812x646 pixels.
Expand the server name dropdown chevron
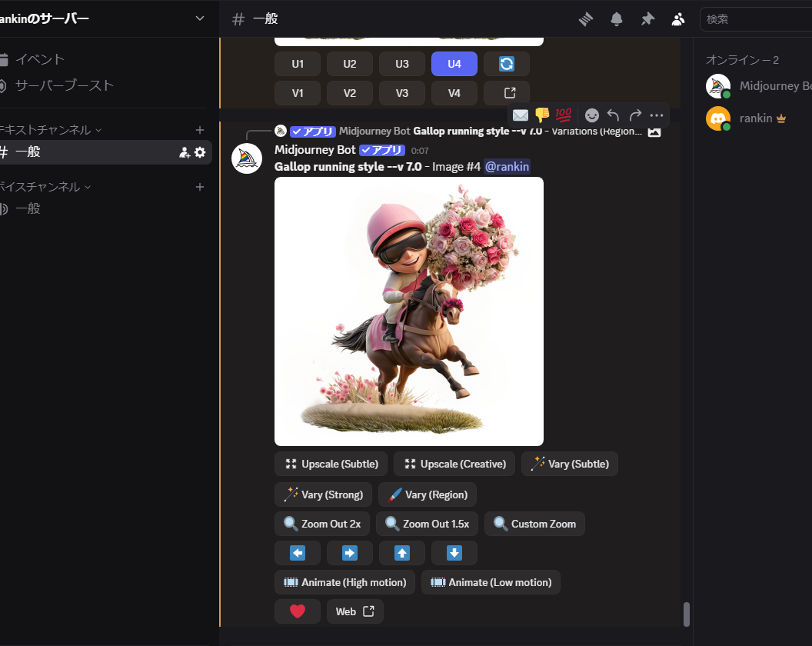(200, 18)
